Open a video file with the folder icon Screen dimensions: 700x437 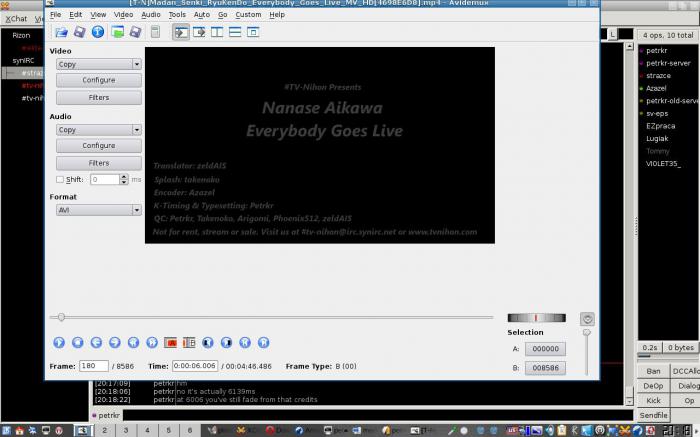61,32
